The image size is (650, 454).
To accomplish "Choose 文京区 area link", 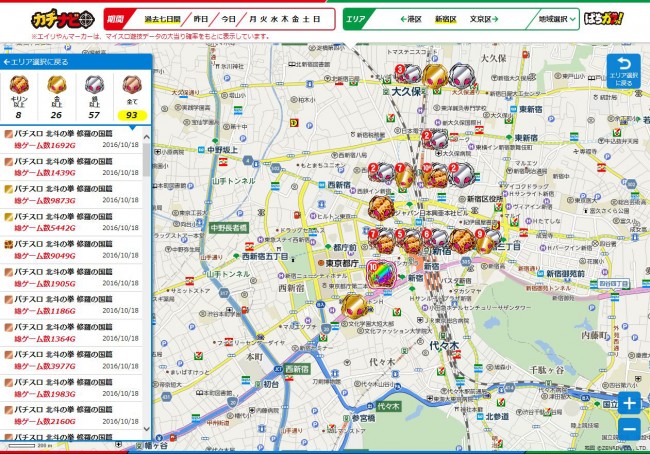I will click(x=481, y=19).
